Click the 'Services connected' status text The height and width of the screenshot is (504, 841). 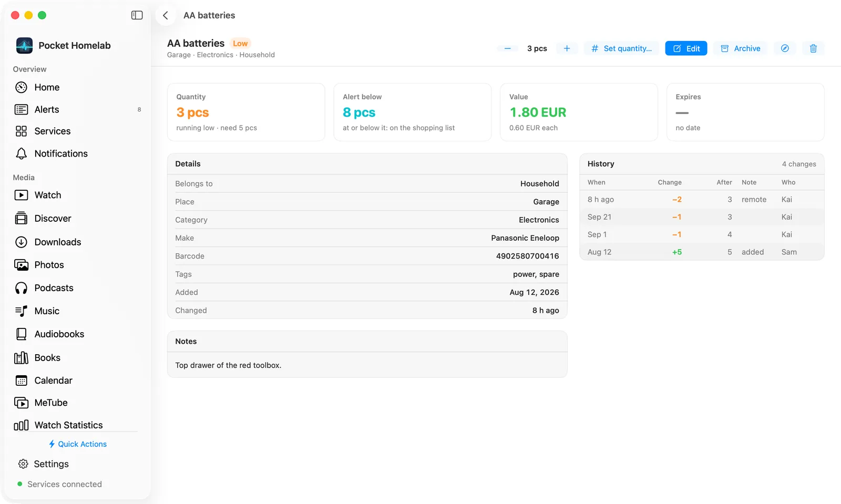click(65, 484)
